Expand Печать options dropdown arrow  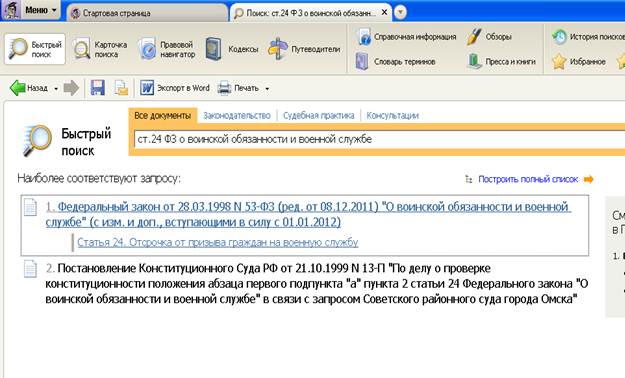click(x=267, y=89)
